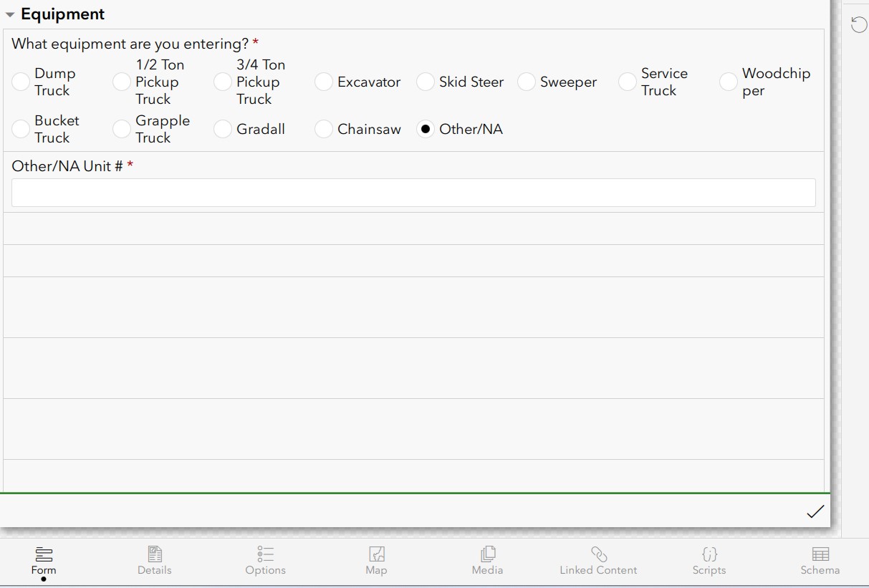Open the Media tab icon
Image resolution: width=869 pixels, height=588 pixels.
coord(487,554)
